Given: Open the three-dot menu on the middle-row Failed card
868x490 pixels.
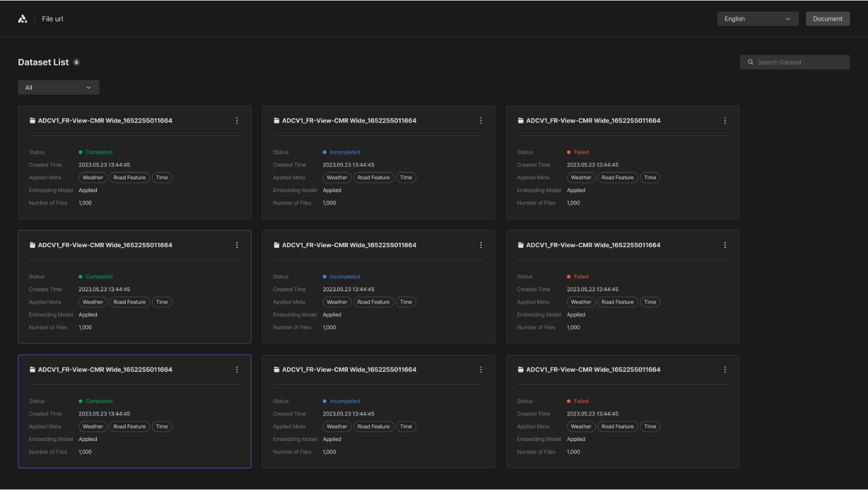Looking at the screenshot, I should tap(725, 245).
